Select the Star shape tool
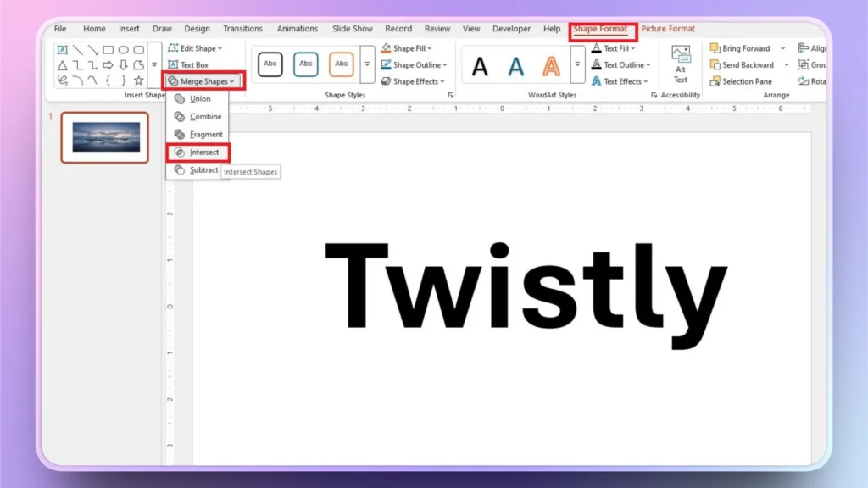 (139, 80)
